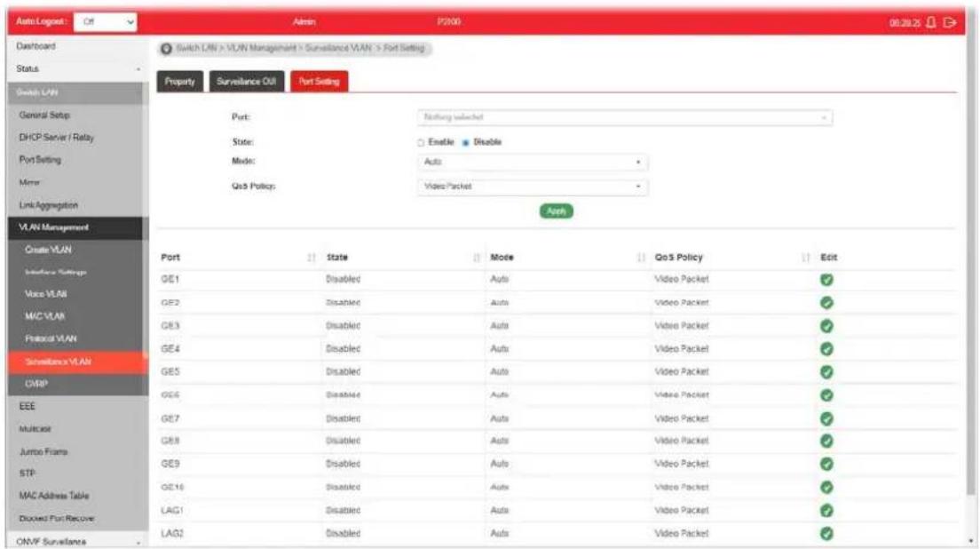Sort the table by Port column
The image size is (980, 549).
[x=312, y=258]
